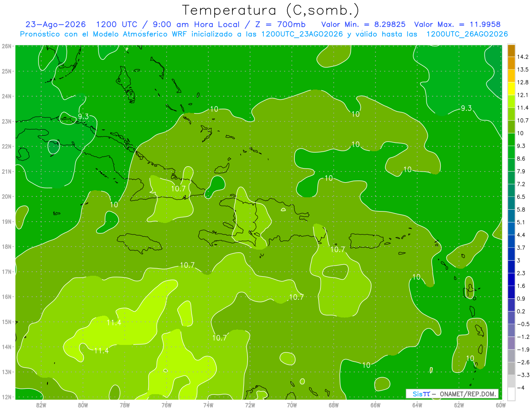Viewport: 532px width, 411px height.
Task: Click the -3.3 value on the color legend
Action: (x=524, y=375)
